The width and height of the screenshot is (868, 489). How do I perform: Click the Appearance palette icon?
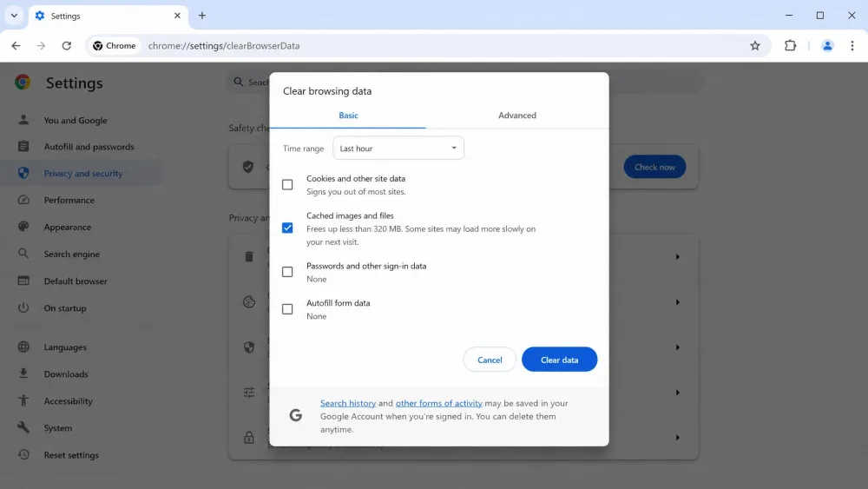tap(23, 227)
